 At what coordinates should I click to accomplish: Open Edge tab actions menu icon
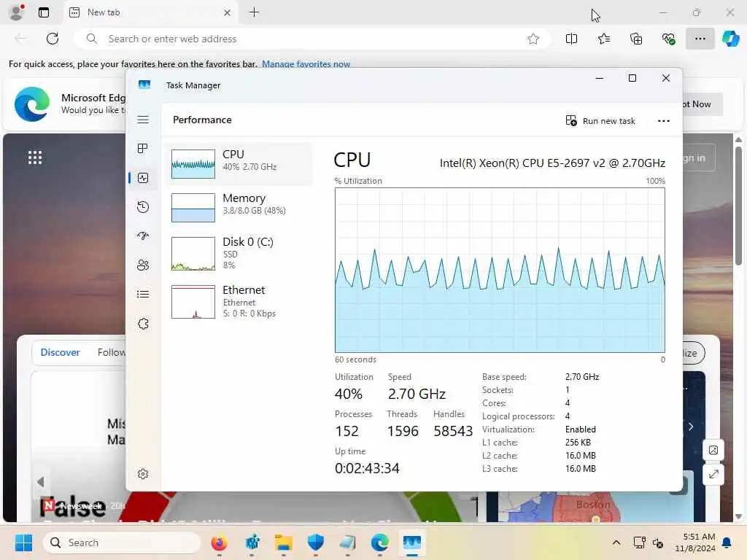(x=43, y=12)
